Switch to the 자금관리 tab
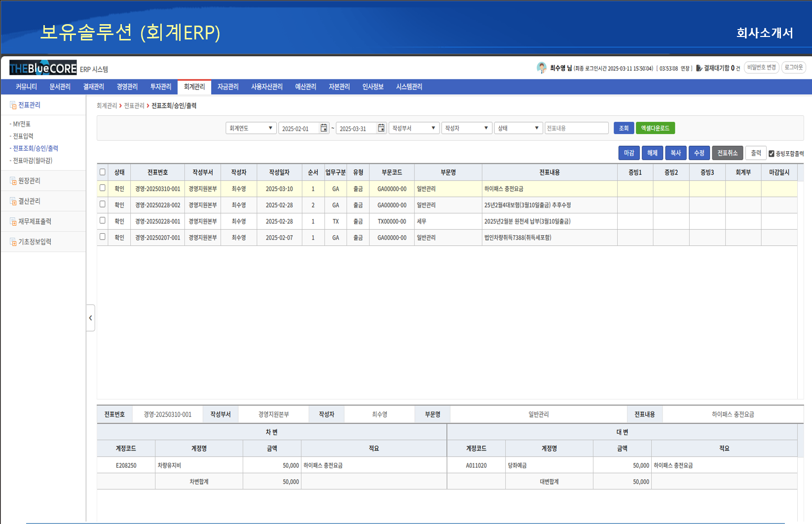Screen dimensions: 812x524 pos(227,87)
